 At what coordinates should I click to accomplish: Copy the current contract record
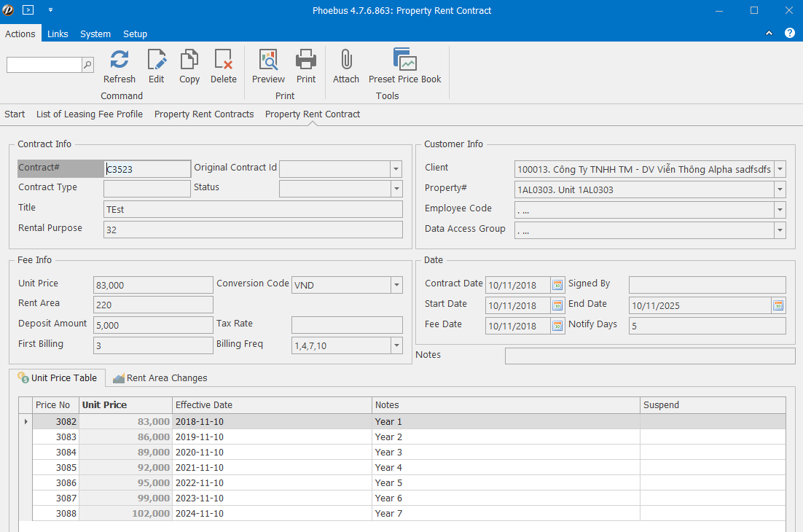189,60
